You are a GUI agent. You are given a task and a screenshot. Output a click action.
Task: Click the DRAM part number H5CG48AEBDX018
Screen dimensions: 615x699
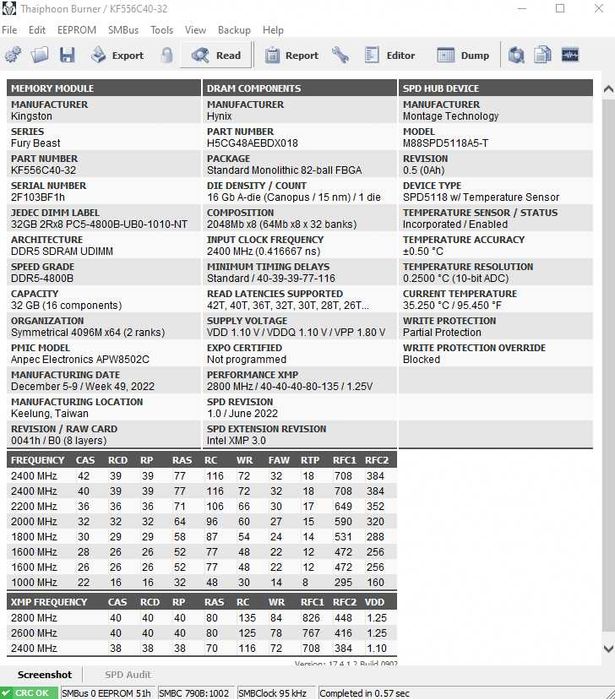[x=252, y=143]
